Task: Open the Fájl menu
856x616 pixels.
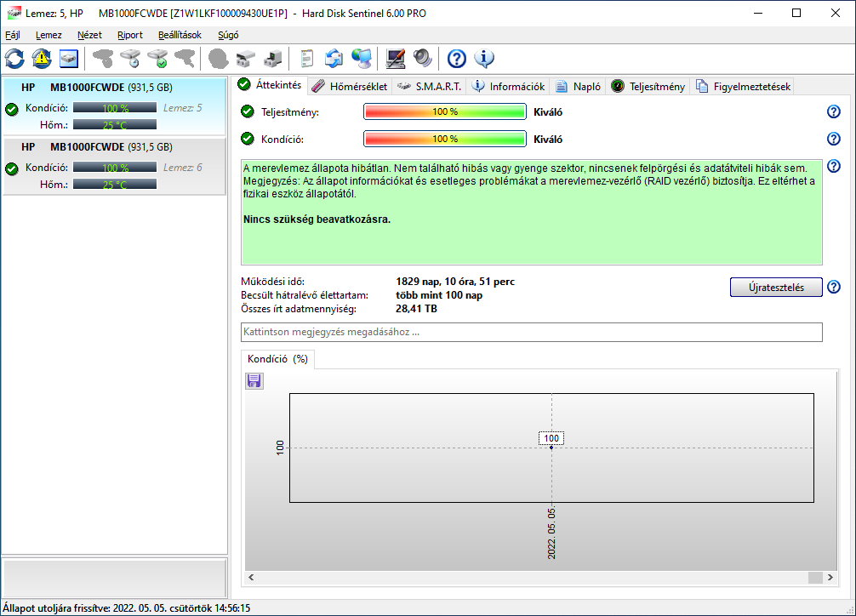Action: (x=13, y=35)
